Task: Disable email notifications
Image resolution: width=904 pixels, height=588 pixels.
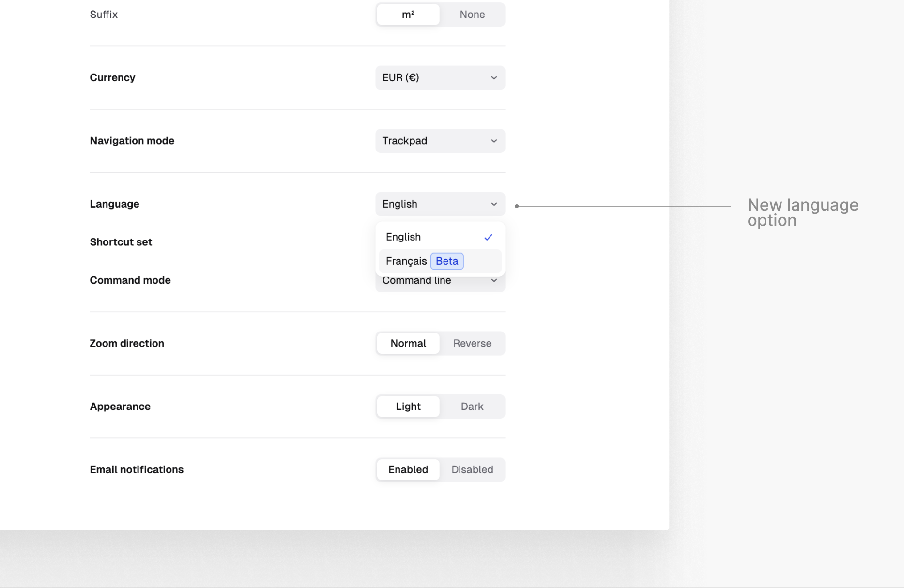Action: [472, 469]
